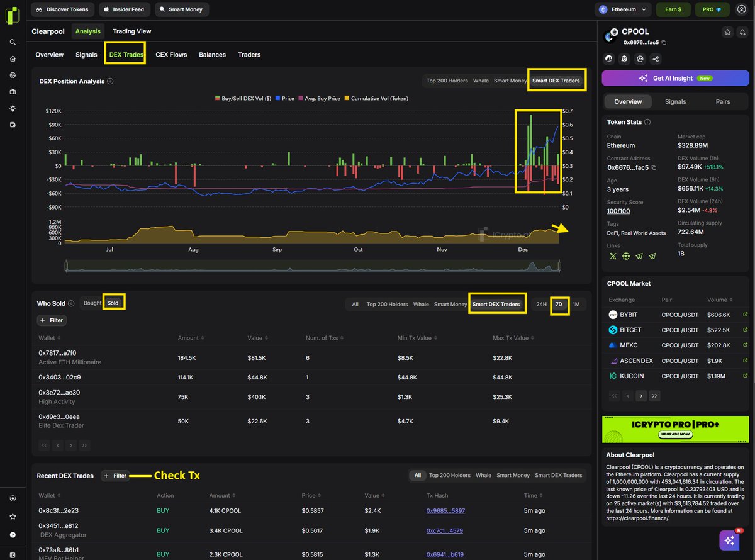Click the left handle of chart range slider
This screenshot has height=560, width=755.
[65, 267]
